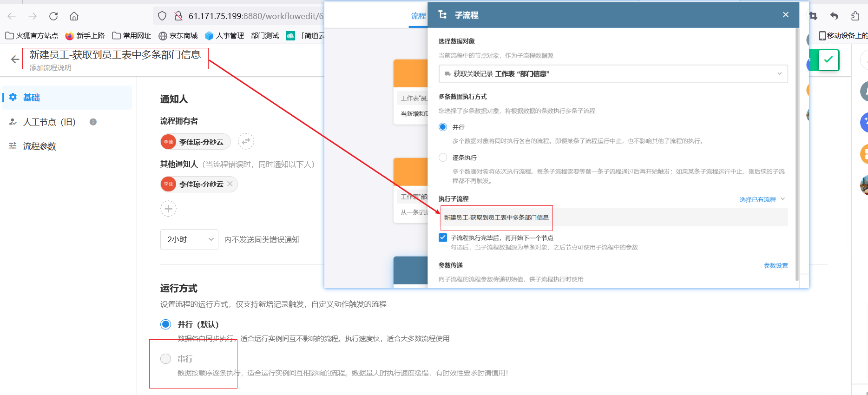Open the 新手上路 bookmark
This screenshot has height=395, width=868.
(x=85, y=36)
